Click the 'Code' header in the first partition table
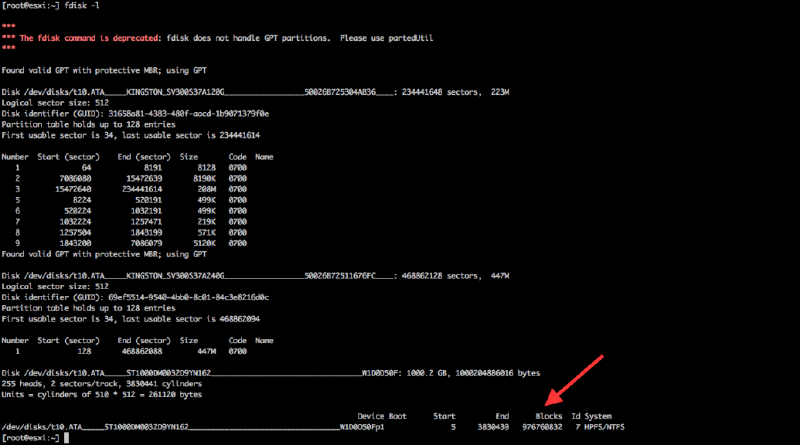The height and width of the screenshot is (445, 800). click(237, 157)
